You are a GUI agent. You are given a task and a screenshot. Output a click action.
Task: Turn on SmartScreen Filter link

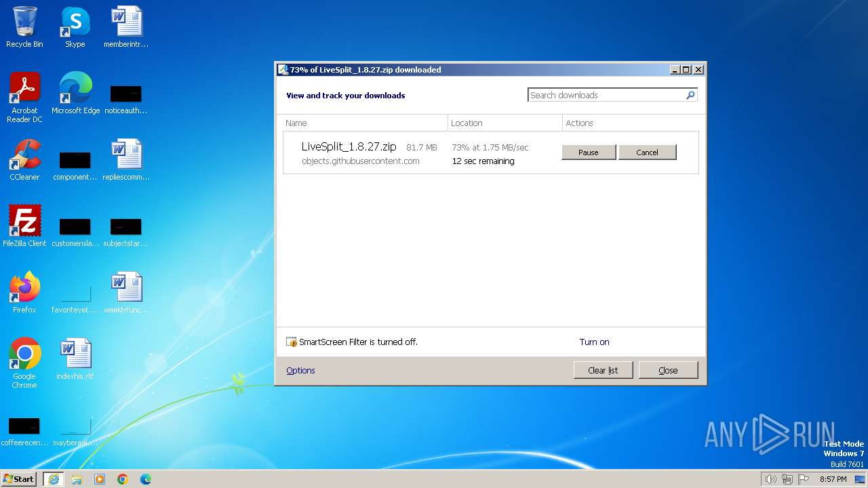(594, 342)
